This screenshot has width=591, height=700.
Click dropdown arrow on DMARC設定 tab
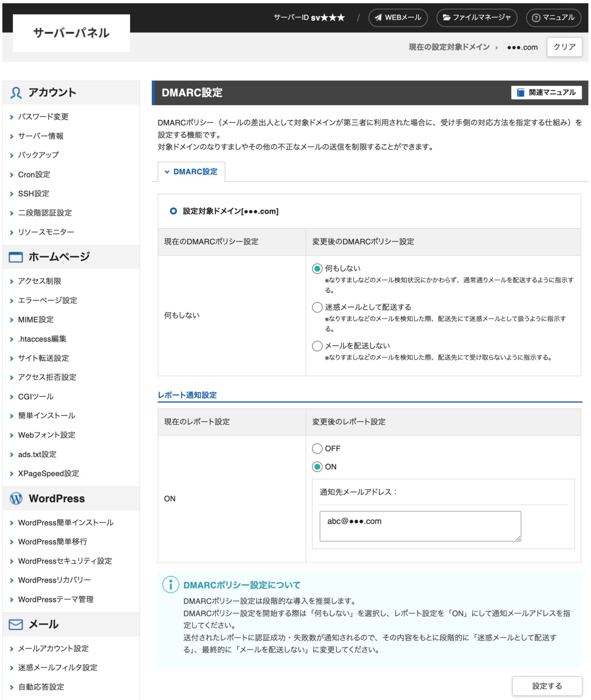point(167,172)
